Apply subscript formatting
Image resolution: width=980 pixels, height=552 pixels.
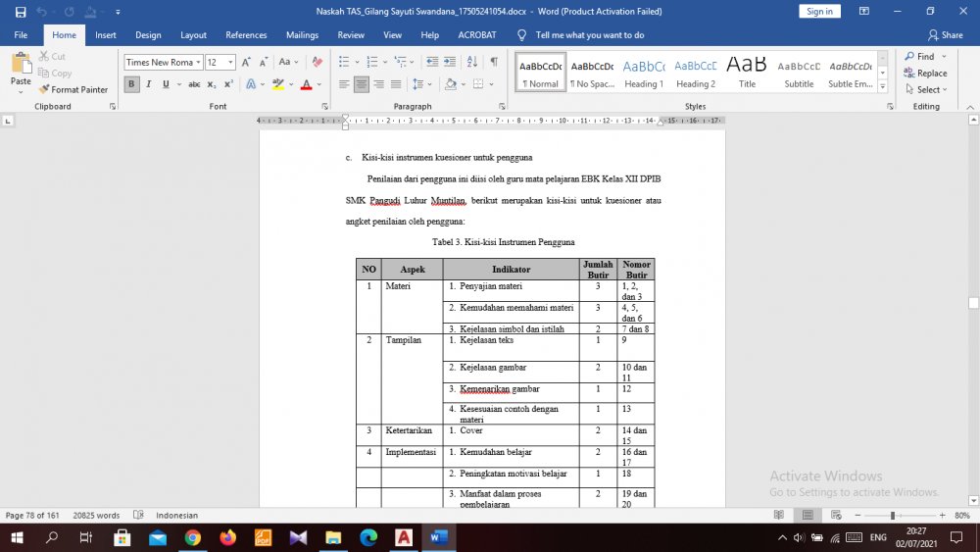coord(212,83)
